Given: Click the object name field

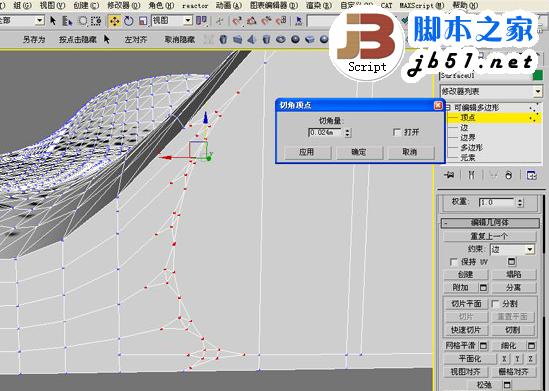Looking at the screenshot, I should [x=485, y=76].
